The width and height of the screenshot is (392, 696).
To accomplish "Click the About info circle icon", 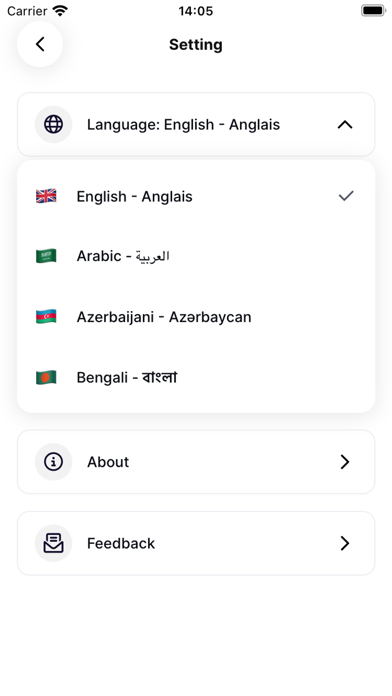I will click(x=53, y=462).
